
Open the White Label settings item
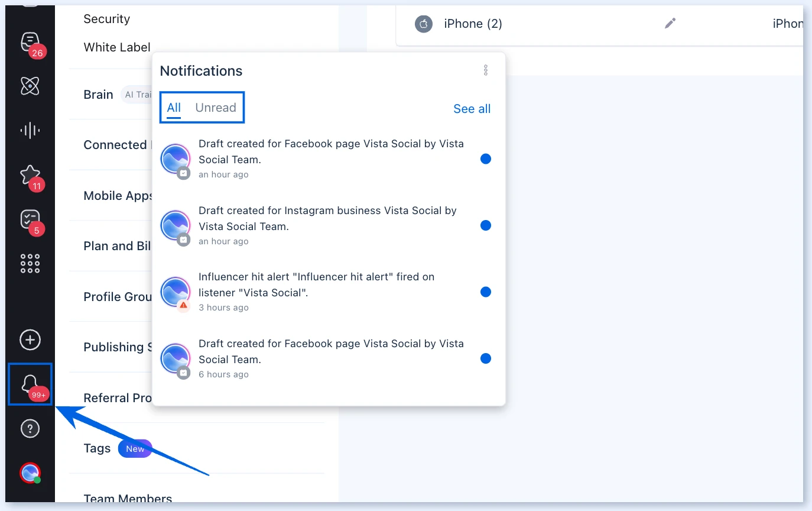(x=117, y=47)
